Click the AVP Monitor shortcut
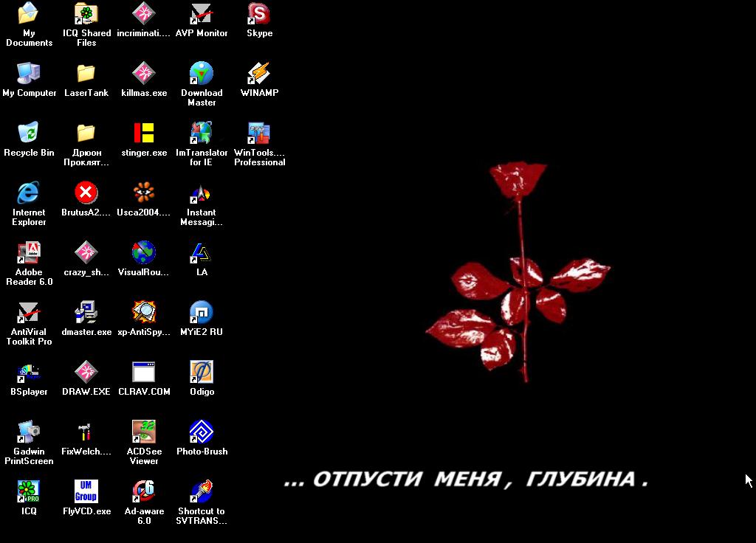This screenshot has width=756, height=543. pos(202,13)
